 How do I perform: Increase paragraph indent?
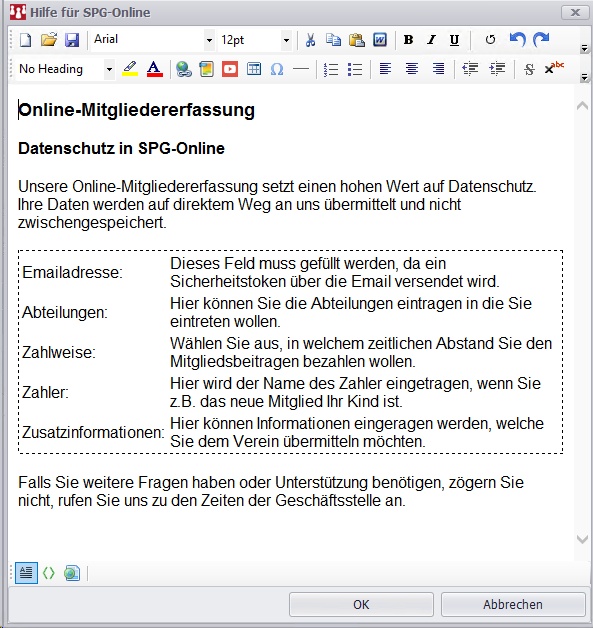tap(497, 69)
